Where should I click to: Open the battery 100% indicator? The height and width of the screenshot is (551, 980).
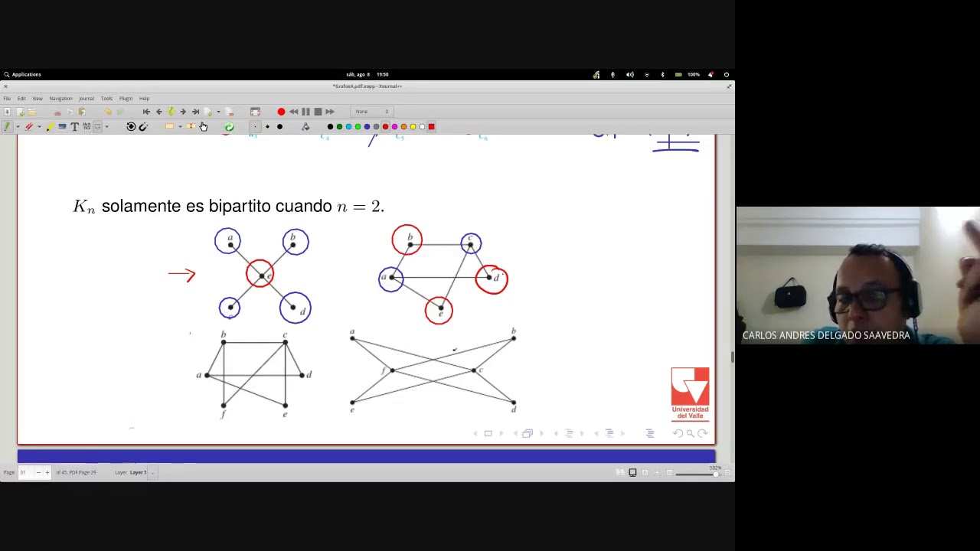pos(688,74)
